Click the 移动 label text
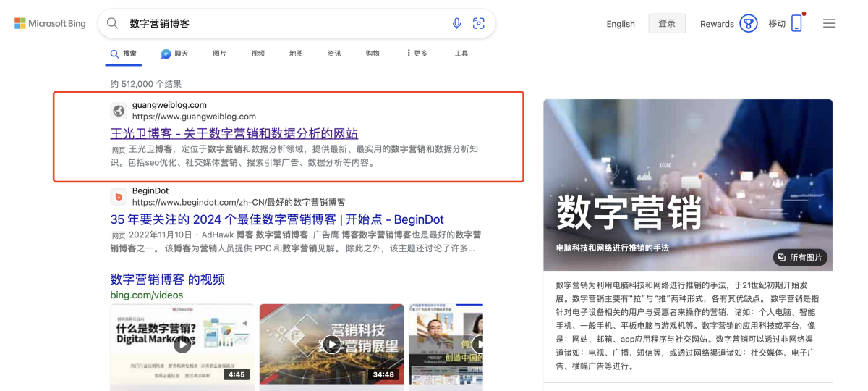 (777, 24)
